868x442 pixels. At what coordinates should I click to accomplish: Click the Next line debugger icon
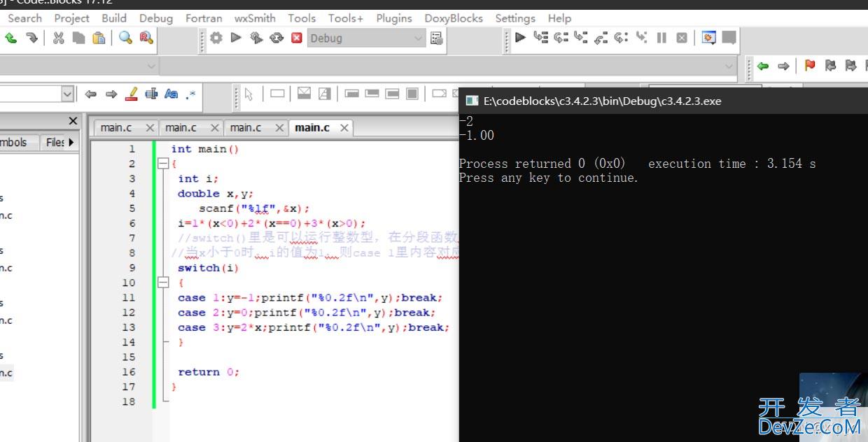pos(561,38)
